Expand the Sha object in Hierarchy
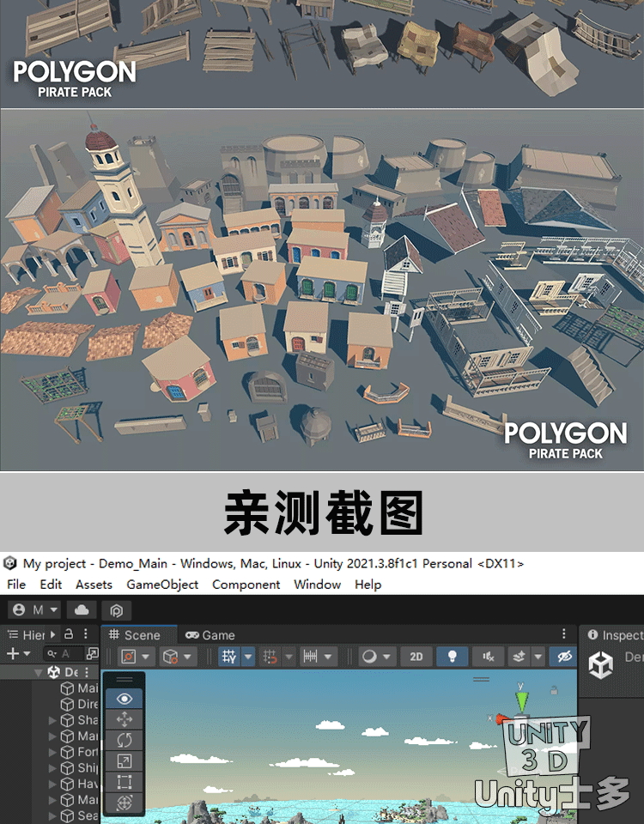The height and width of the screenshot is (824, 644). tap(52, 720)
